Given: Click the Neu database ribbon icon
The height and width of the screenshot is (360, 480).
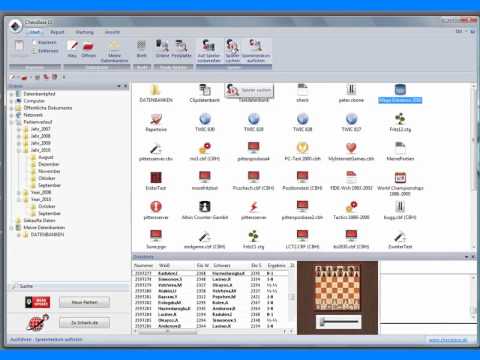Looking at the screenshot, I should [72, 48].
